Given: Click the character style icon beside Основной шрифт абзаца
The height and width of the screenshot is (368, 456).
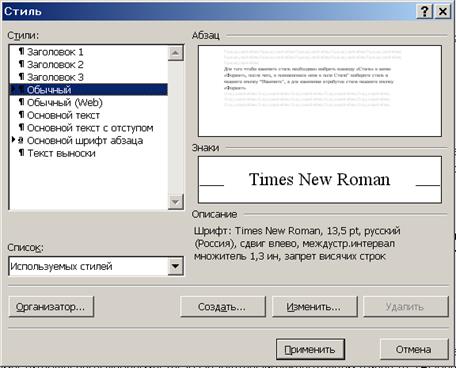Looking at the screenshot, I should tap(21, 141).
